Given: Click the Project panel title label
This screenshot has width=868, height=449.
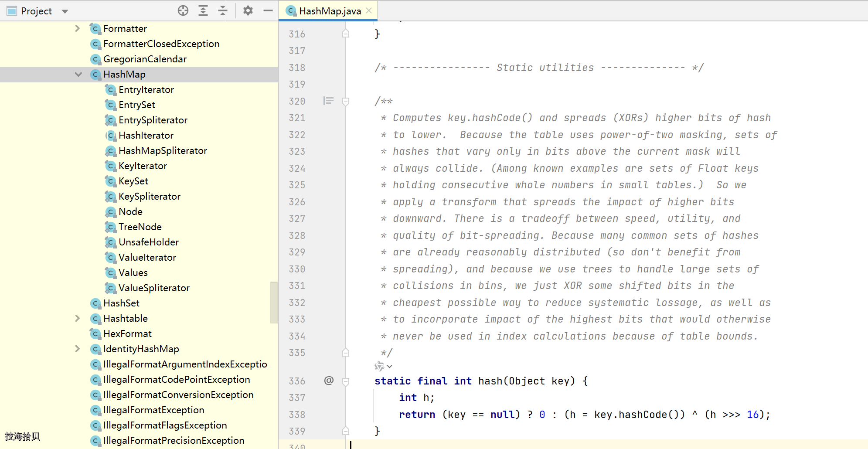Looking at the screenshot, I should point(36,11).
